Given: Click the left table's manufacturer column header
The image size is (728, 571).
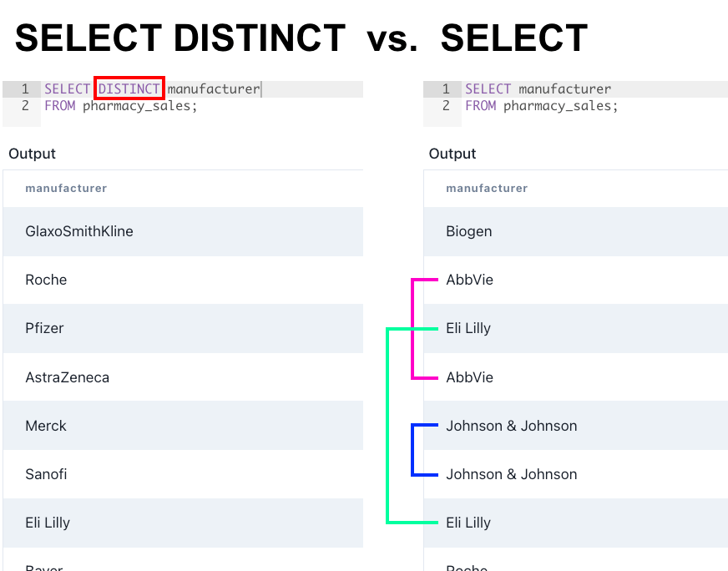Looking at the screenshot, I should [x=66, y=189].
